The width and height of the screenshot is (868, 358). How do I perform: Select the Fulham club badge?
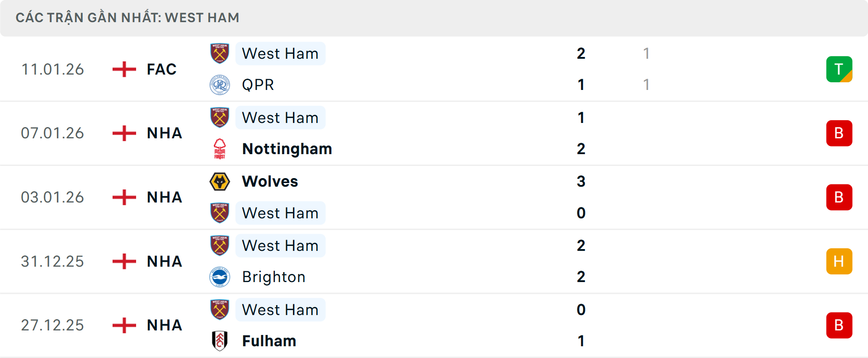click(x=220, y=341)
